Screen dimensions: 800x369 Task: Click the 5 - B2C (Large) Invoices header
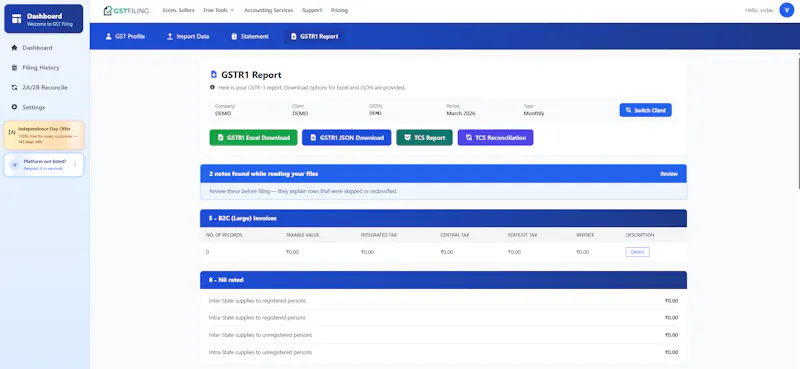click(443, 218)
